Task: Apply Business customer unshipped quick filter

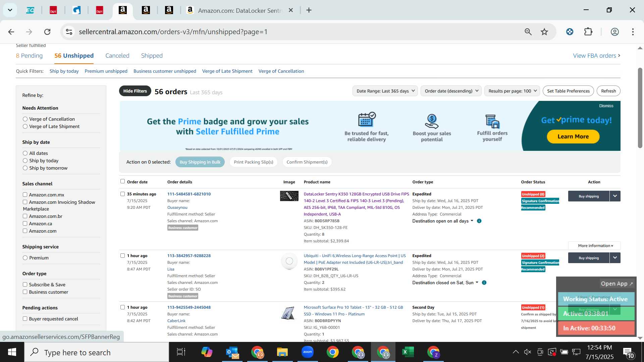Action: (x=165, y=71)
